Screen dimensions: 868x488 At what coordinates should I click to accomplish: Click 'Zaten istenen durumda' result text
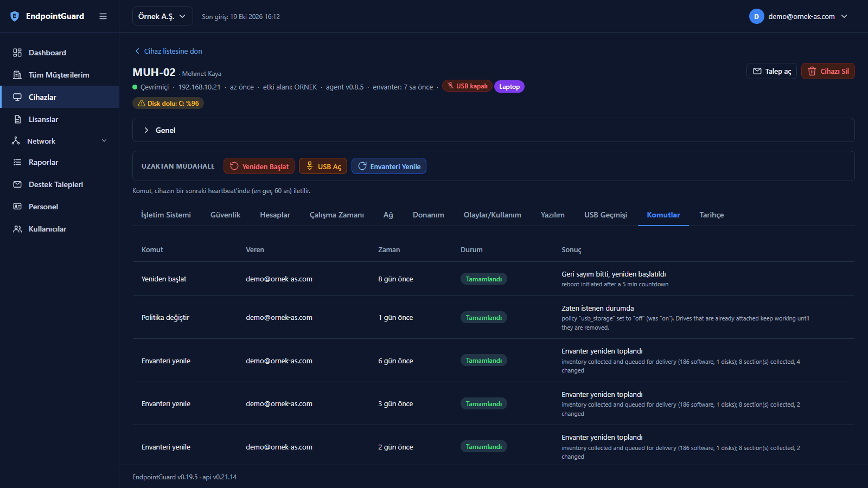(597, 308)
